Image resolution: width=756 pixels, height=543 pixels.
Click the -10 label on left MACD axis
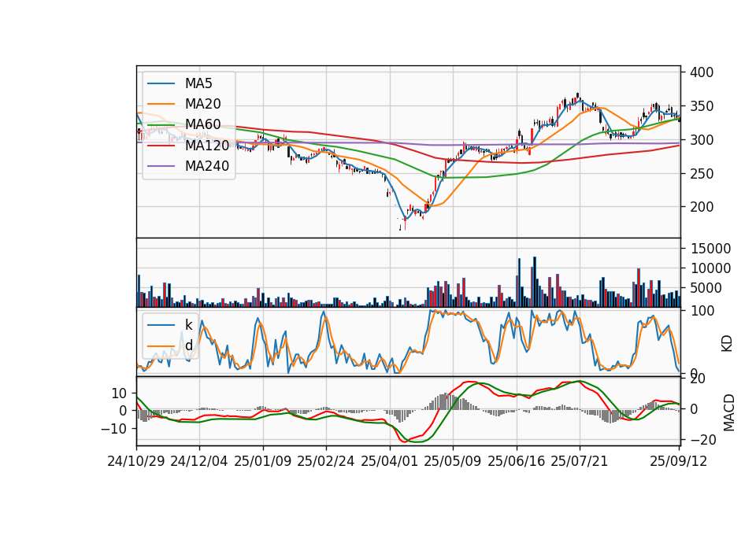pos(113,428)
